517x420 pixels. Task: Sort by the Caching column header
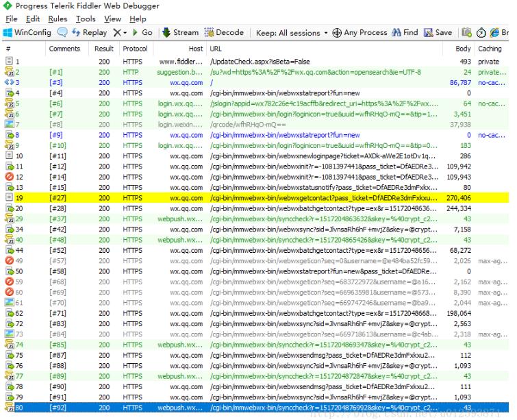pyautogui.click(x=492, y=49)
